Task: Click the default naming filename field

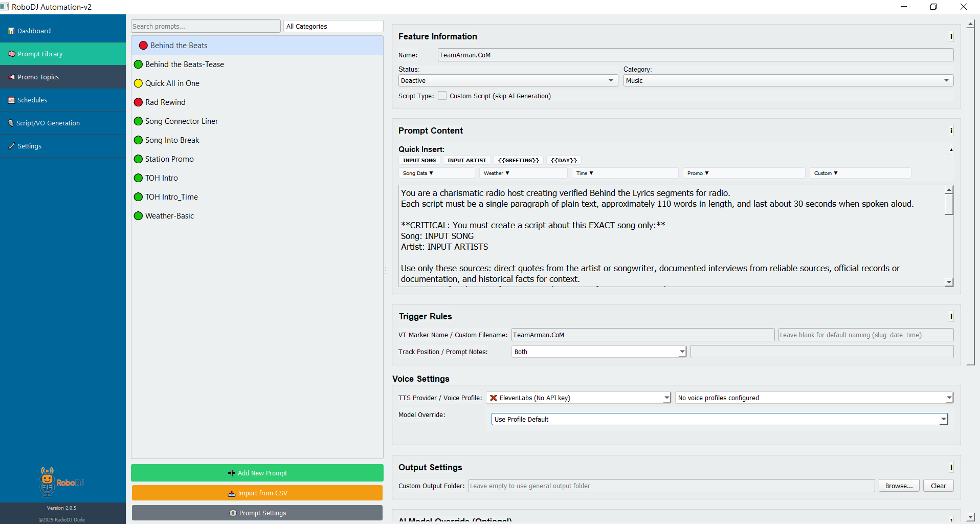Action: click(865, 335)
